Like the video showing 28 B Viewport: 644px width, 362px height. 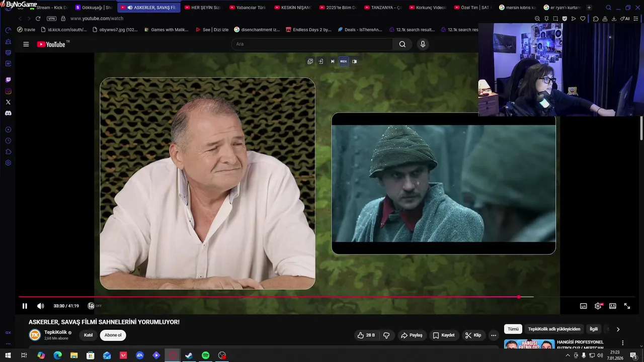[366, 335]
